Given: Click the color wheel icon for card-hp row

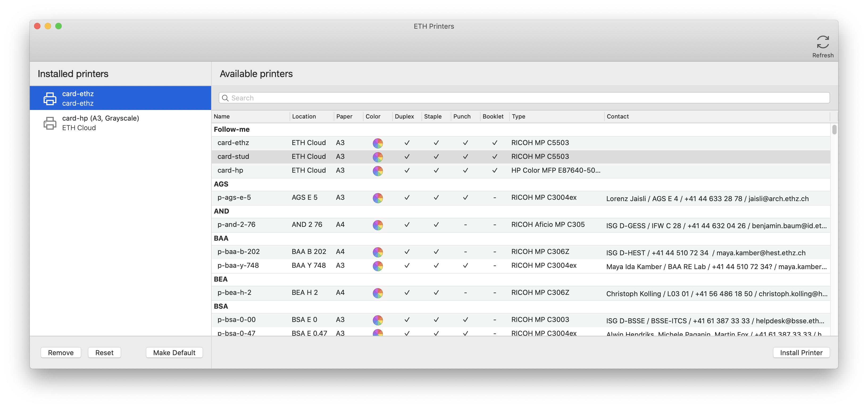Looking at the screenshot, I should pyautogui.click(x=378, y=171).
